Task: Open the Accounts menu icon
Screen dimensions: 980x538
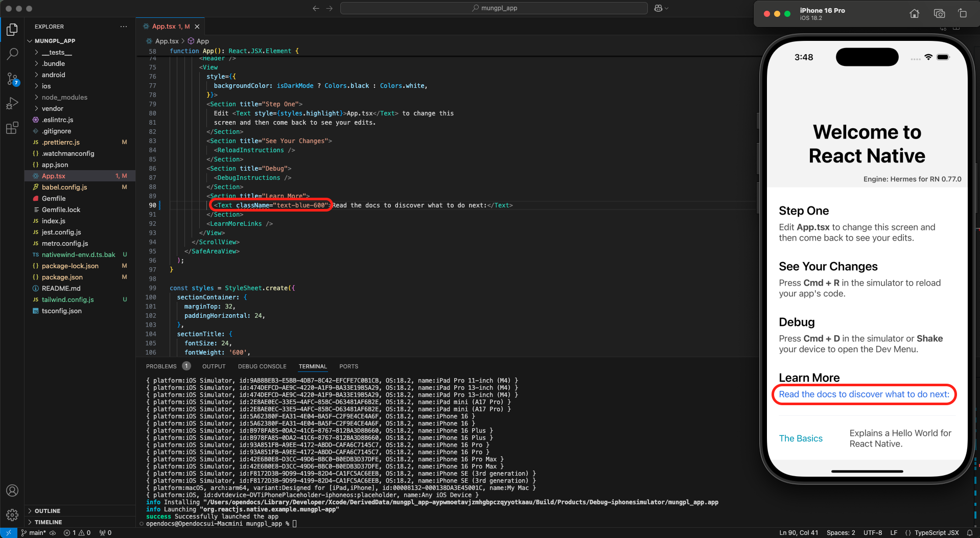Action: coord(12,490)
